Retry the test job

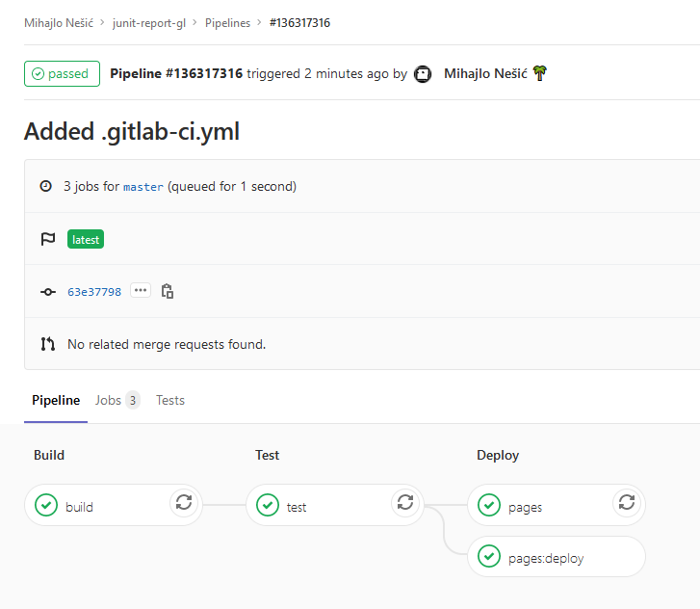tap(405, 503)
